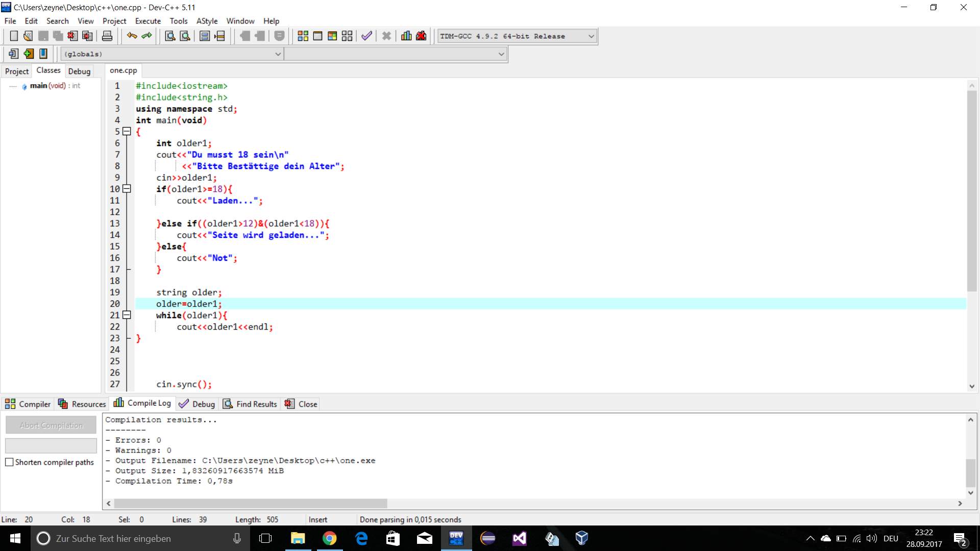Screen dimensions: 980x551
Task: Click the Abort Compilation button
Action: tap(51, 424)
